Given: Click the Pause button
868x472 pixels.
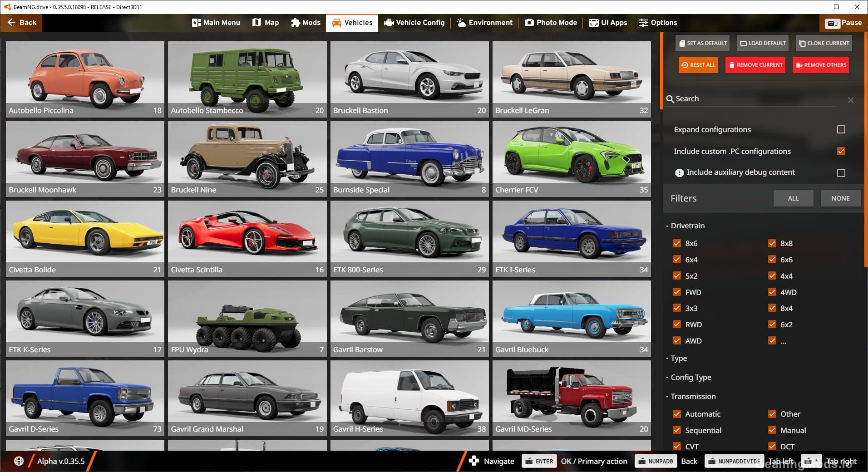Looking at the screenshot, I should tap(843, 23).
